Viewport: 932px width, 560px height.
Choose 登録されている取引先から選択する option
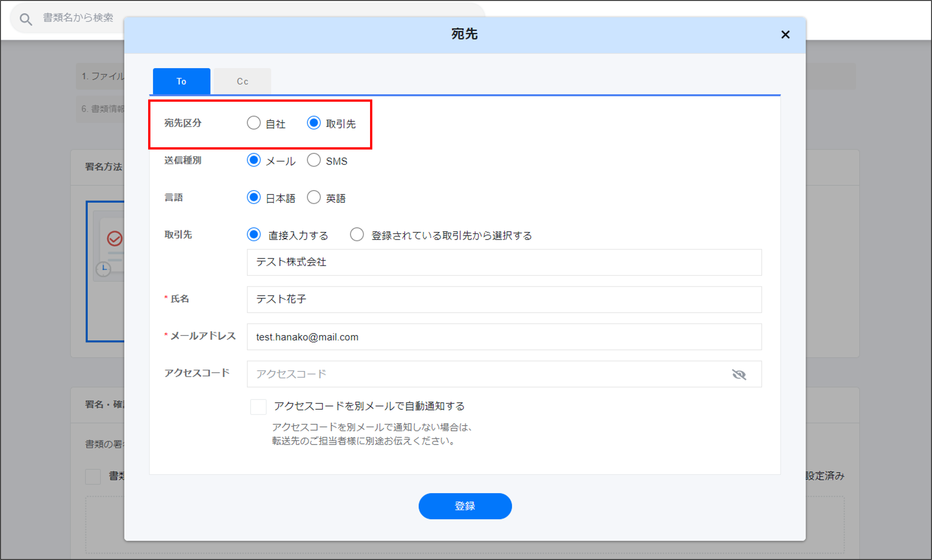tap(357, 235)
